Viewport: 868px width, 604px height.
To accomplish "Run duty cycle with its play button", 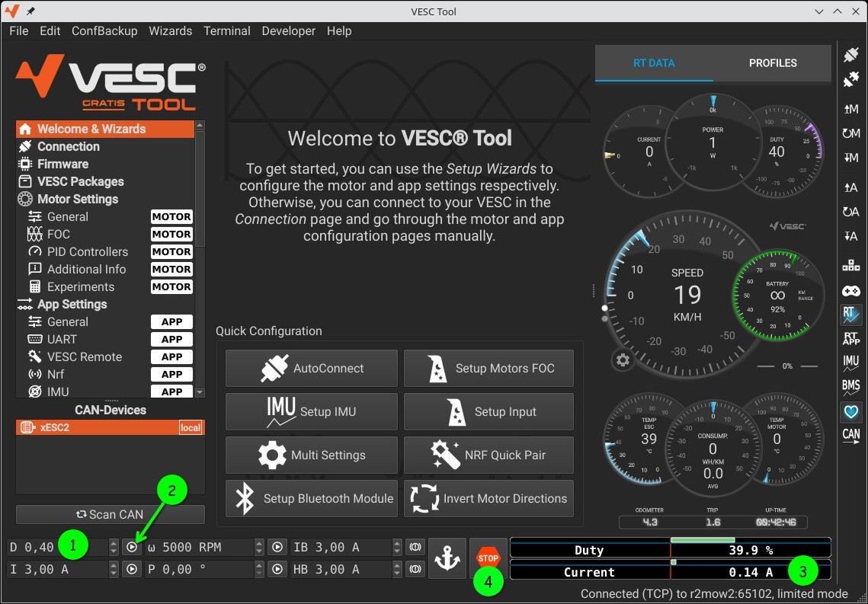I will point(132,547).
